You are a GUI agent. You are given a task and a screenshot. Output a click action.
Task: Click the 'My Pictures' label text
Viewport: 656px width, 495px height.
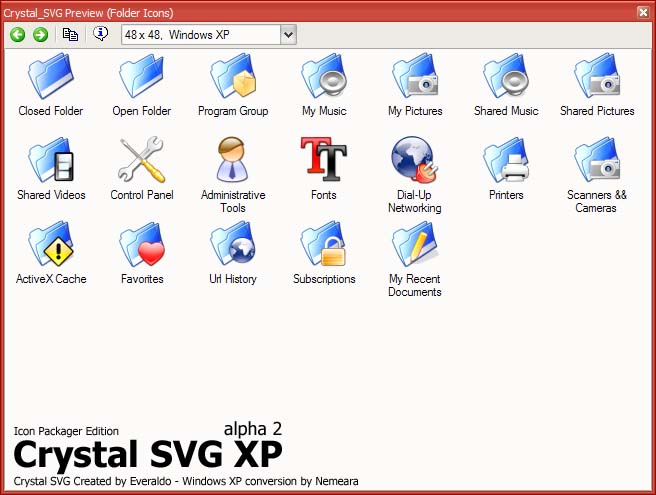[415, 111]
